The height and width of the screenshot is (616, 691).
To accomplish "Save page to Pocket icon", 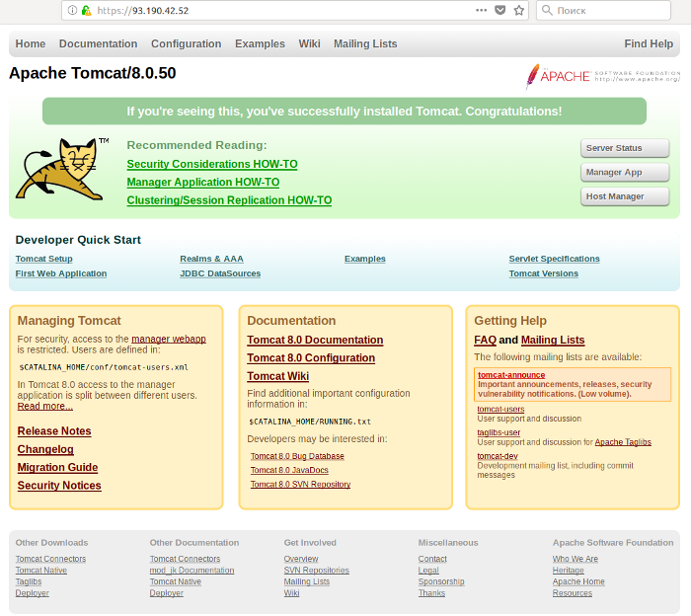I will pos(500,10).
